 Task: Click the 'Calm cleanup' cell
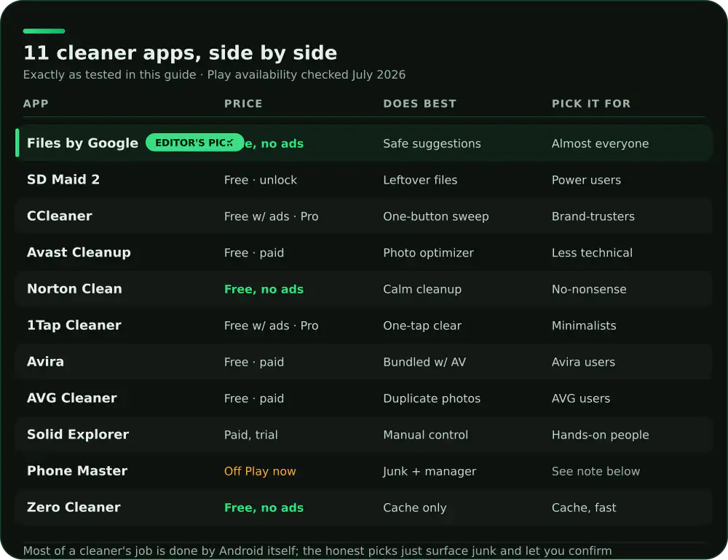tap(422, 289)
